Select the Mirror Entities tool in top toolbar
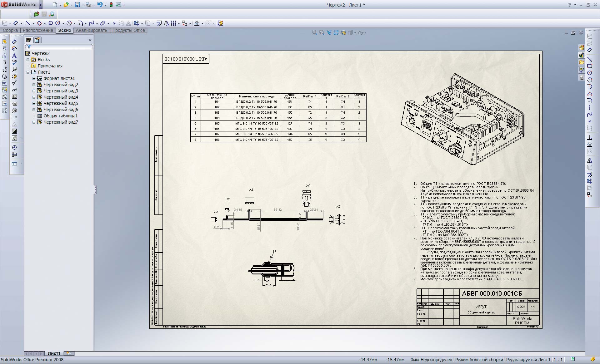The image size is (600, 364). tap(166, 23)
